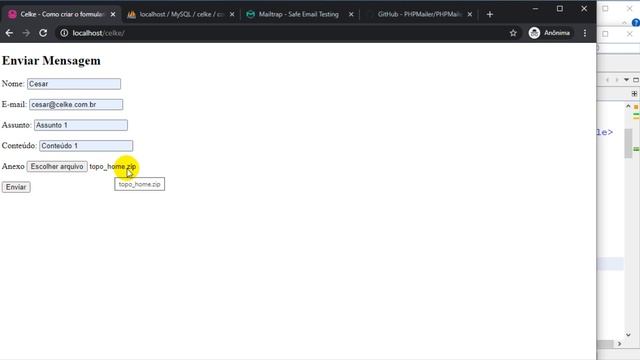Close the Chrome window
Screen dimensions: 640x360
click(584, 9)
